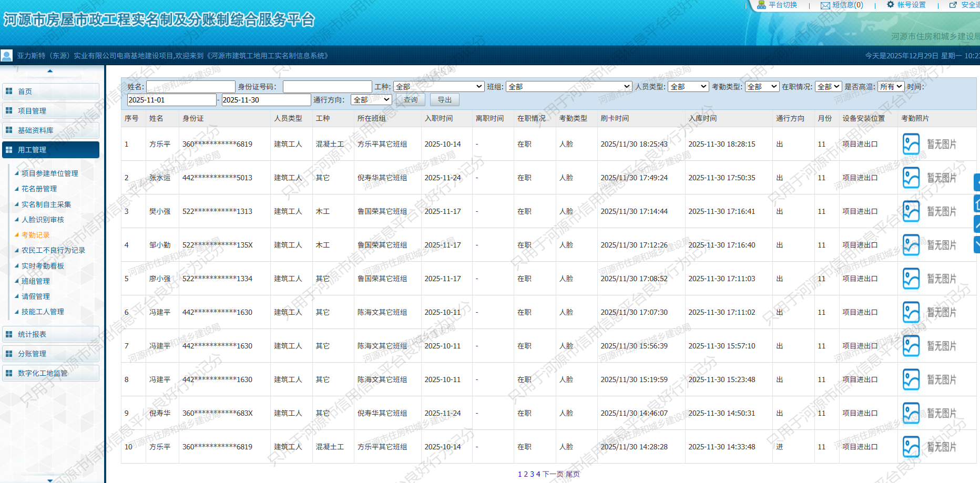The height and width of the screenshot is (483, 980).
Task: Click the user avatar icon beside welcome text
Action: (7, 56)
